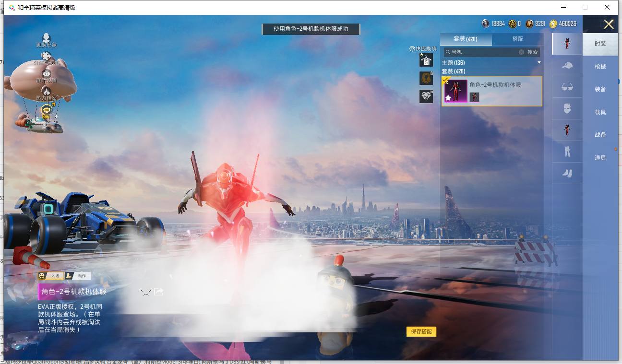Screen dimensions: 622x364
Task: Clear the search field with the X icon
Action: click(521, 52)
